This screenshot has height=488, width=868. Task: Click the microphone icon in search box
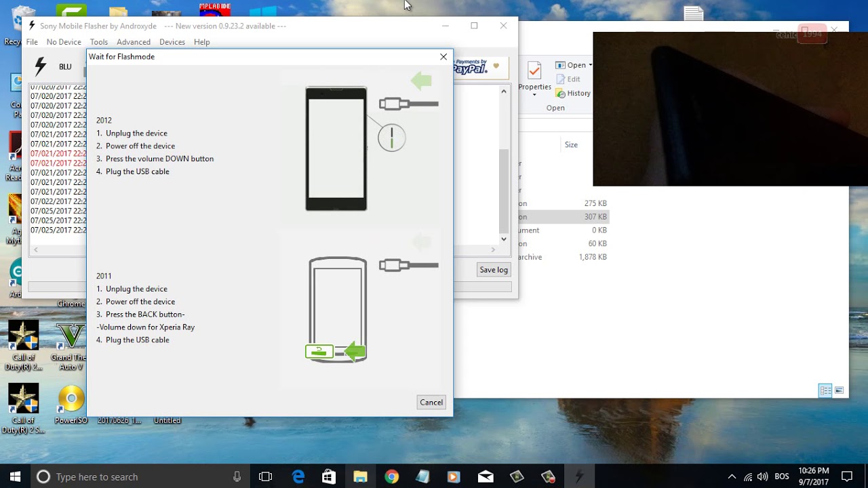pos(237,476)
